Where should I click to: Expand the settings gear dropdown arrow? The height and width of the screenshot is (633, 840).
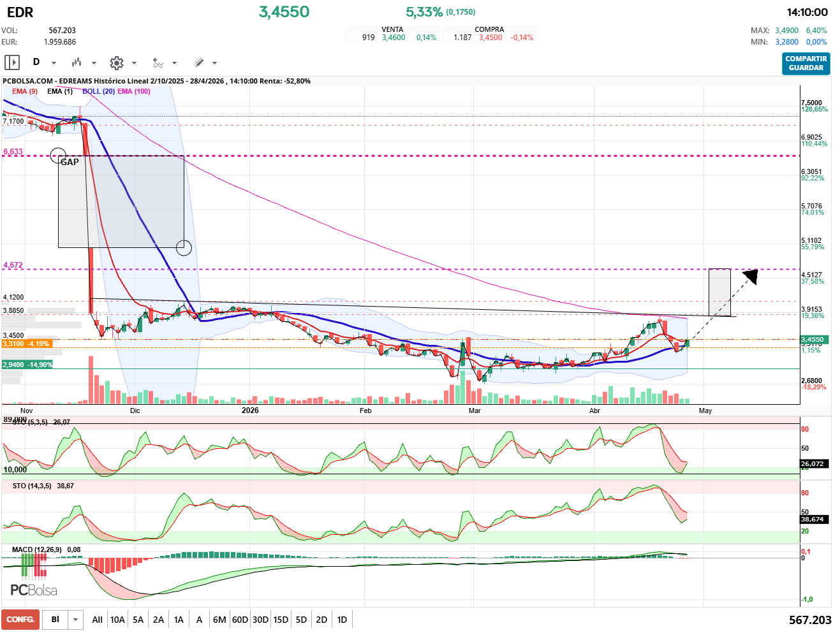pos(134,63)
